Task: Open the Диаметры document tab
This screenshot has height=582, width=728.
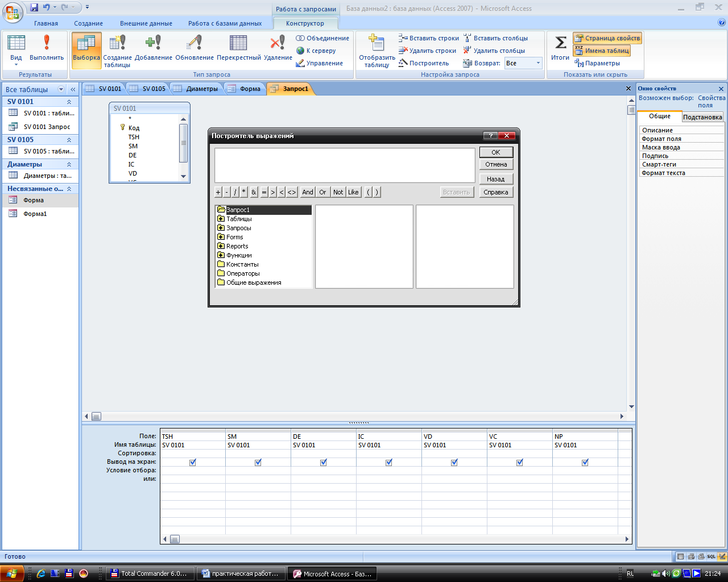Action: (196, 89)
